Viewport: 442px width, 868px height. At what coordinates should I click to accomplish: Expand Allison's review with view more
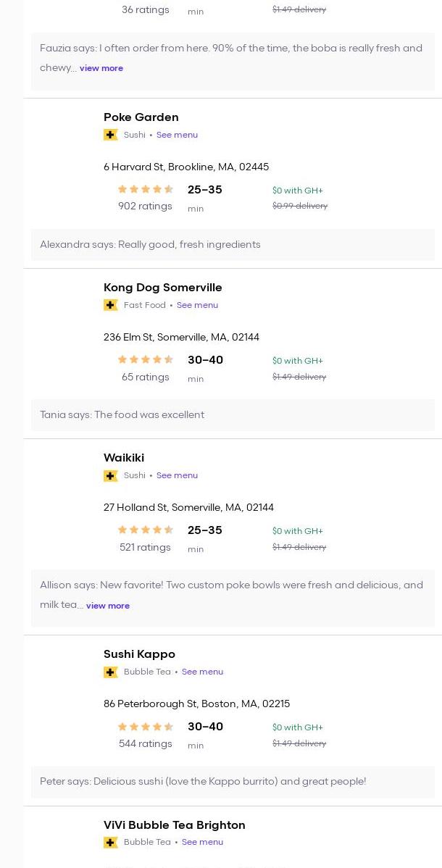(108, 606)
